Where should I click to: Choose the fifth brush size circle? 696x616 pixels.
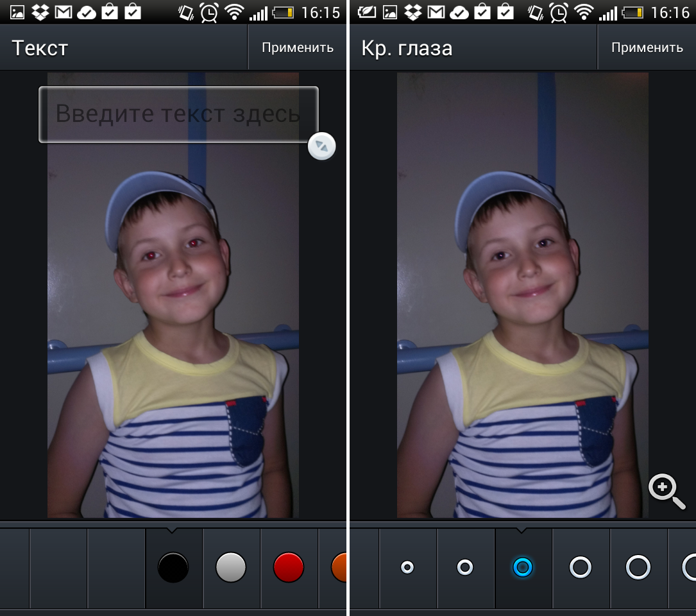tap(638, 567)
